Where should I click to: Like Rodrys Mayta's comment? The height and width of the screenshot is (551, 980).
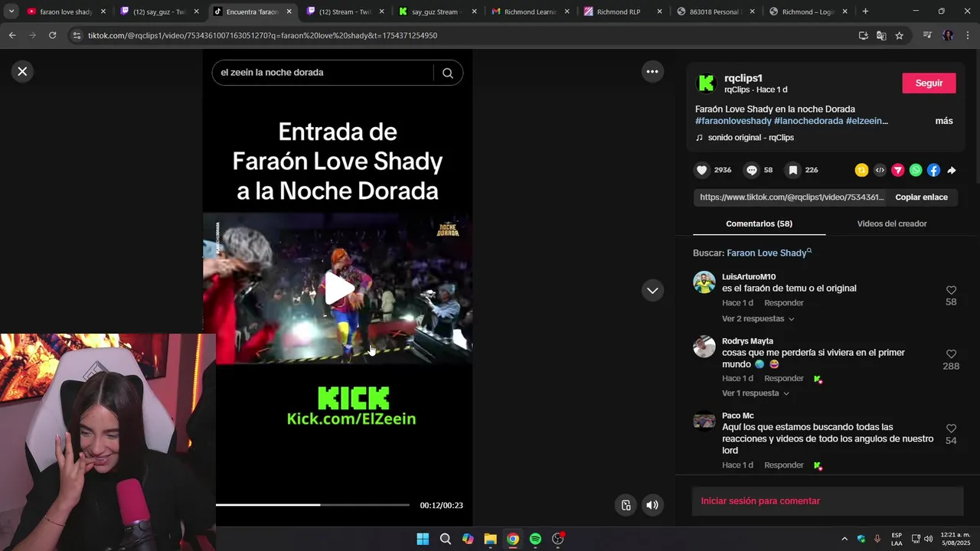coord(951,354)
